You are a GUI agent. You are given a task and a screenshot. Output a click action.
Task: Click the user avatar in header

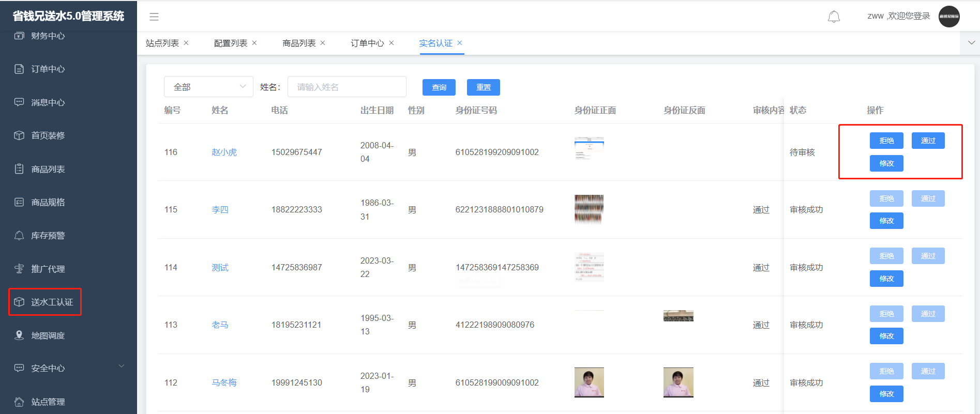pyautogui.click(x=949, y=17)
